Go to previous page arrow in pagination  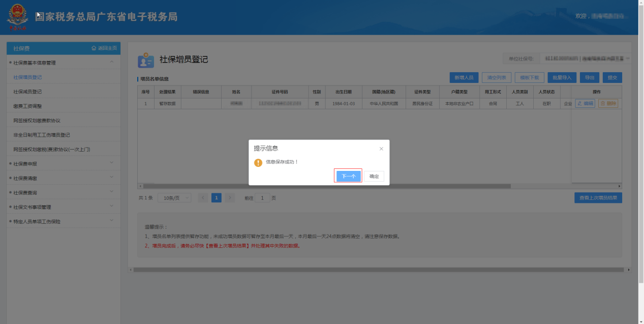[x=203, y=198]
